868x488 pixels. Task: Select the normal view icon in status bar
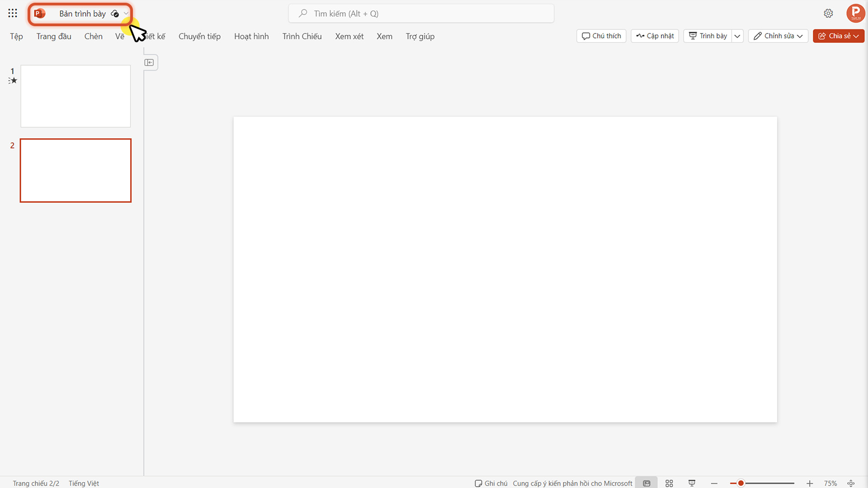646,483
